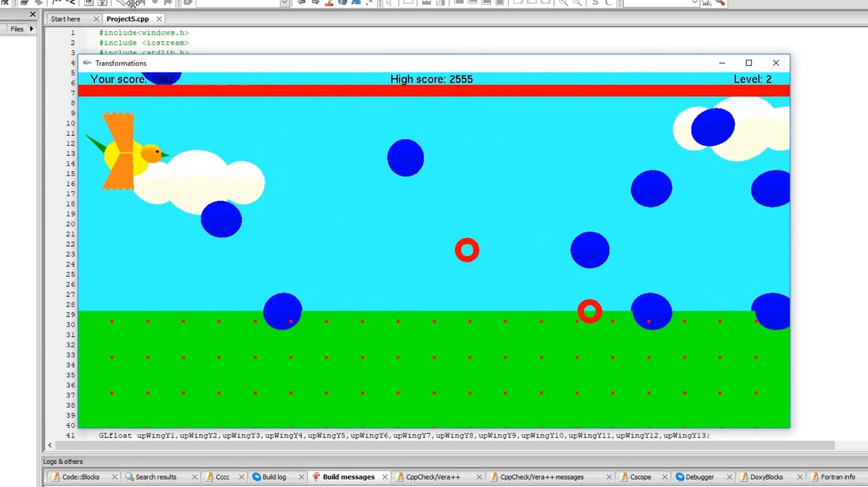Click the 'Your score' label
The image size is (868, 487).
[x=119, y=79]
